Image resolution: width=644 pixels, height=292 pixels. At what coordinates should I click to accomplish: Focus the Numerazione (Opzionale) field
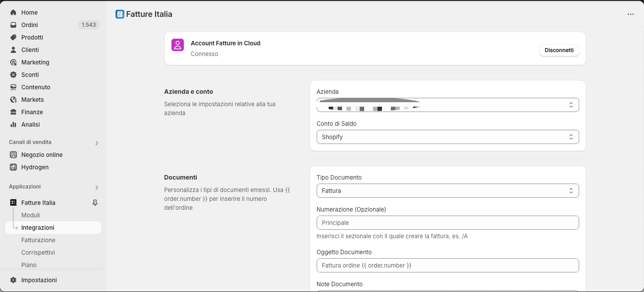coord(448,223)
